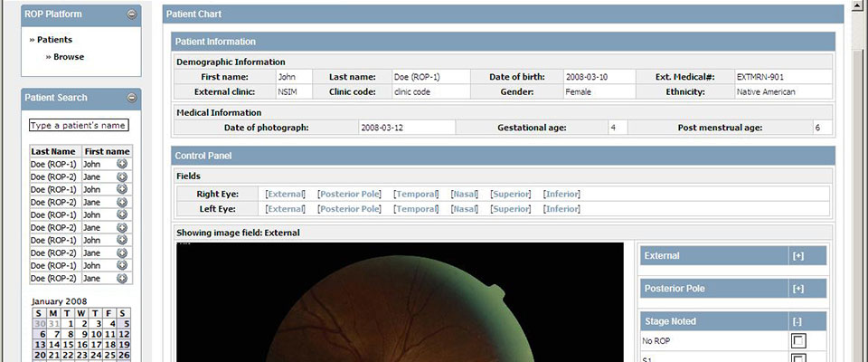Image resolution: width=868 pixels, height=362 pixels.
Task: Open the Patients menu item
Action: tap(55, 40)
